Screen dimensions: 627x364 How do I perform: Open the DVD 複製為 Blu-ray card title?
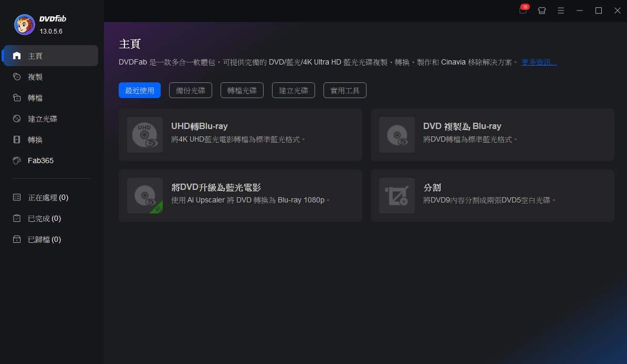point(462,126)
